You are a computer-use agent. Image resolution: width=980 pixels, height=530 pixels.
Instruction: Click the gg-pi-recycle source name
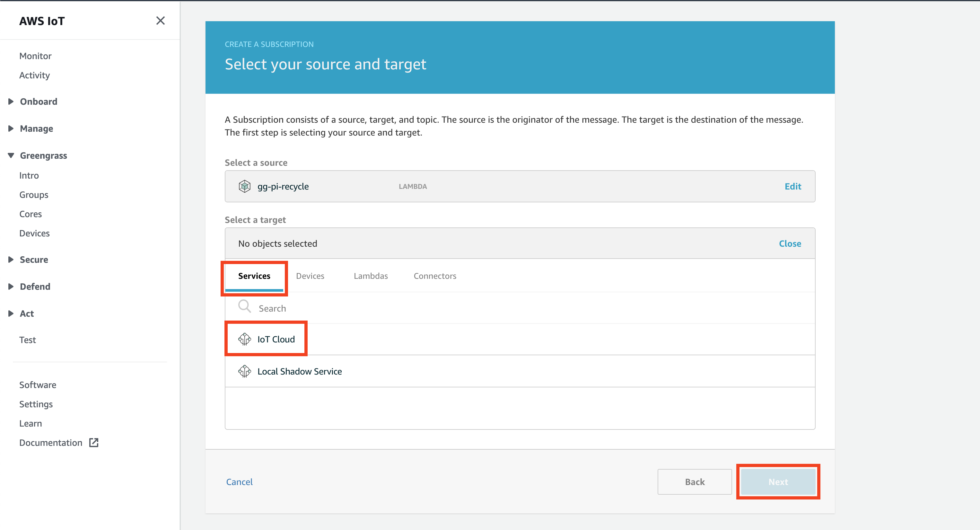coord(283,186)
